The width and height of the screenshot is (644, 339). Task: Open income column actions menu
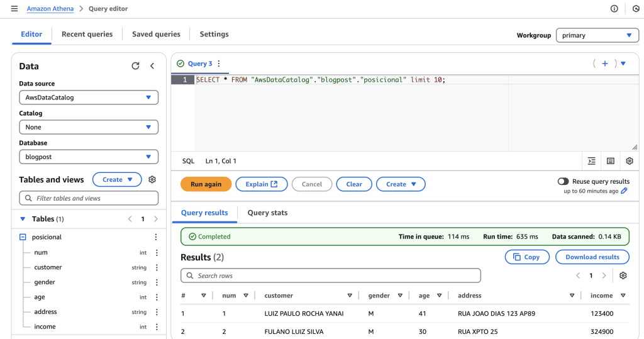coord(157,326)
